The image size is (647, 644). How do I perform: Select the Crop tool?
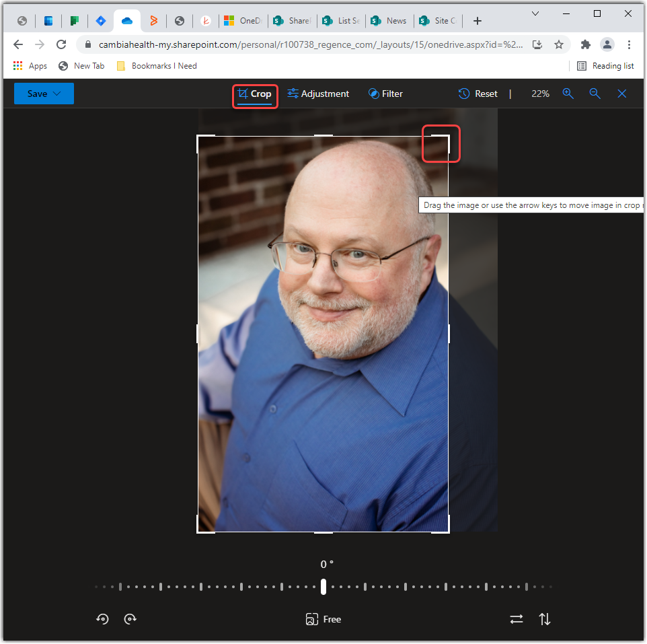tap(255, 94)
